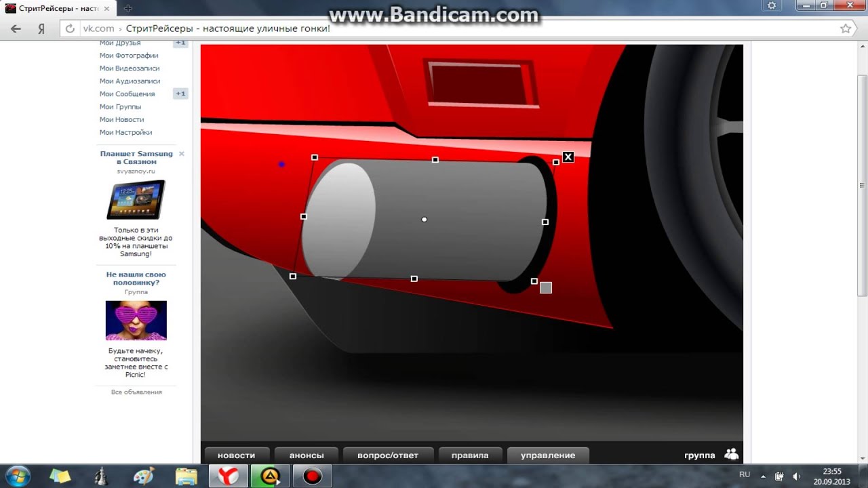Click the Планшет Samsung в Связном ad title

point(136,158)
